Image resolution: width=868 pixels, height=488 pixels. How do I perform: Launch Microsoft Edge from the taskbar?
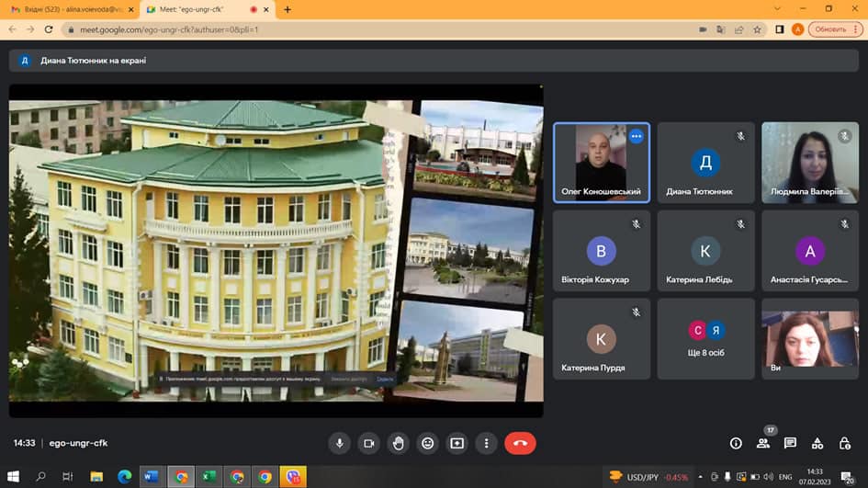[125, 476]
